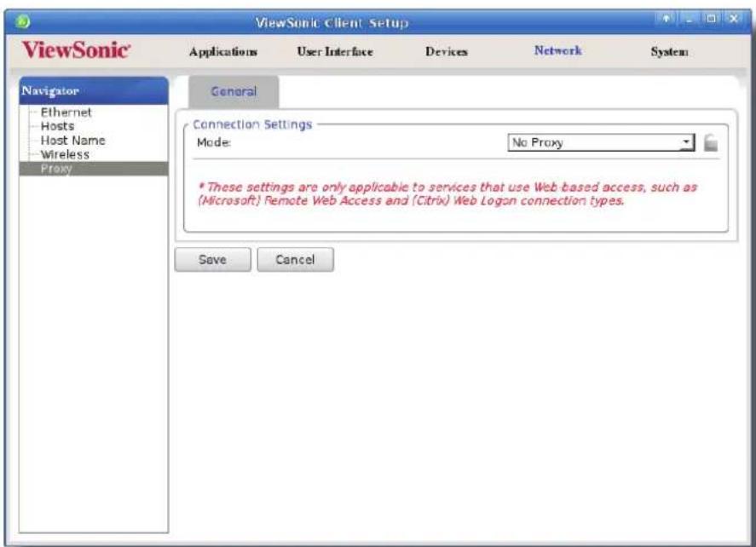Image resolution: width=756 pixels, height=547 pixels.
Task: Click the red web-based access note
Action: tap(447, 194)
